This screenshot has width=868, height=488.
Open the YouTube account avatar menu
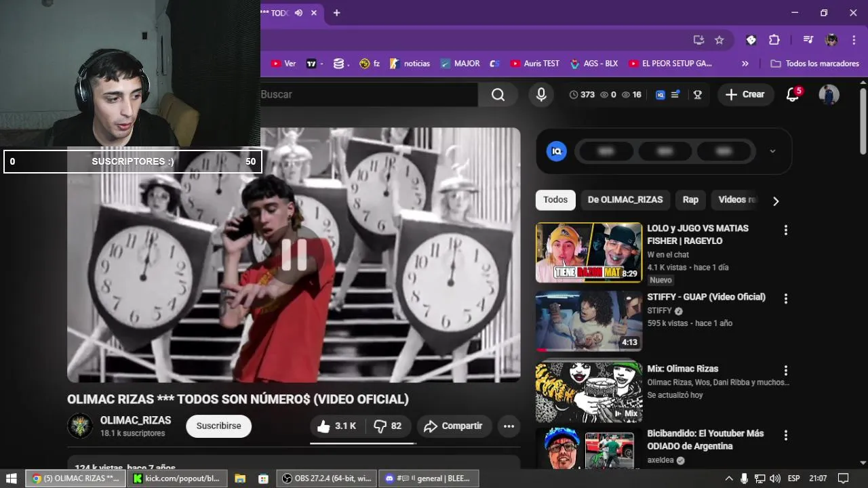[x=829, y=95]
